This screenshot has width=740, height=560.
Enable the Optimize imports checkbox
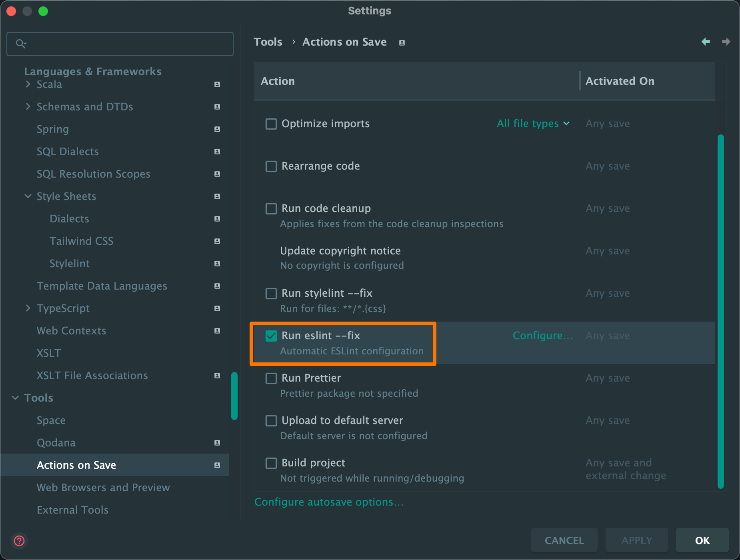tap(271, 124)
